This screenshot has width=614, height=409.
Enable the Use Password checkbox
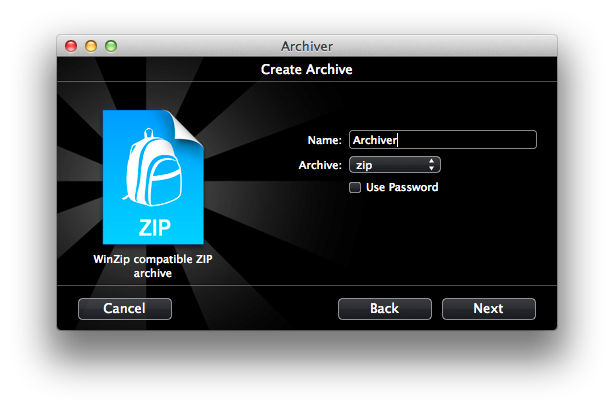[x=354, y=188]
